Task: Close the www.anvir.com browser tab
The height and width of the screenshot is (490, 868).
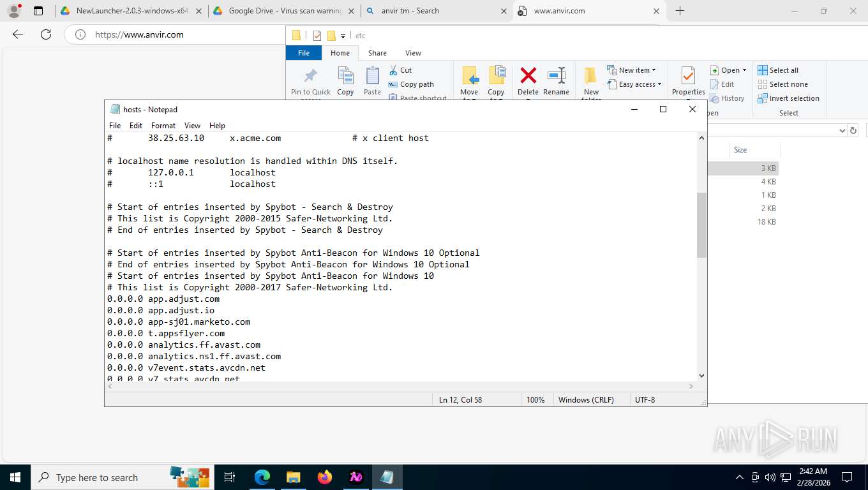Action: (657, 11)
